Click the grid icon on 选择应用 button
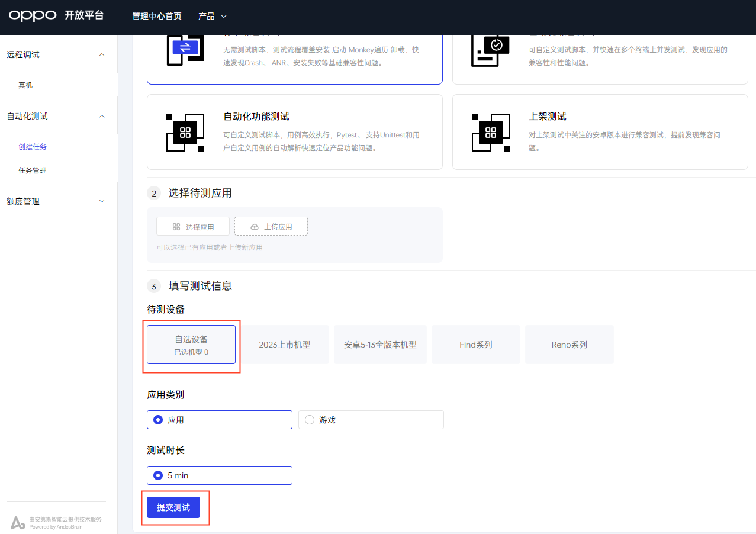Image resolution: width=756 pixels, height=534 pixels. pyautogui.click(x=176, y=226)
